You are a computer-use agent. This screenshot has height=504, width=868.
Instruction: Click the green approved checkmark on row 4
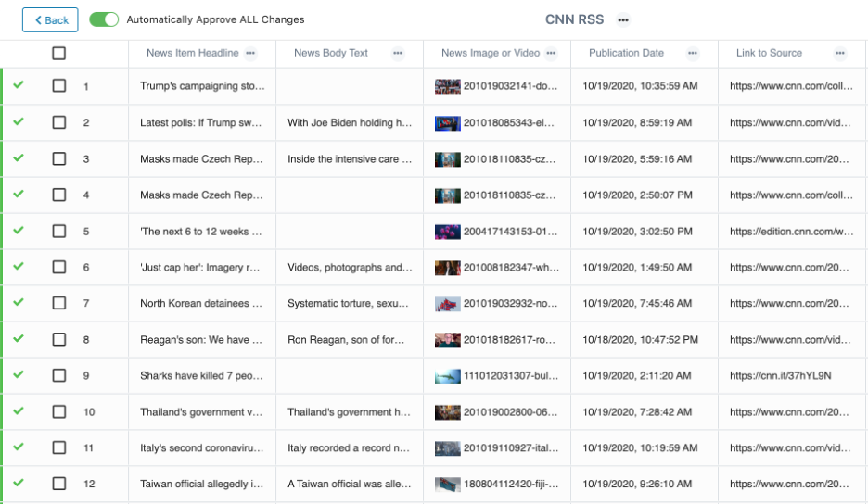point(19,194)
